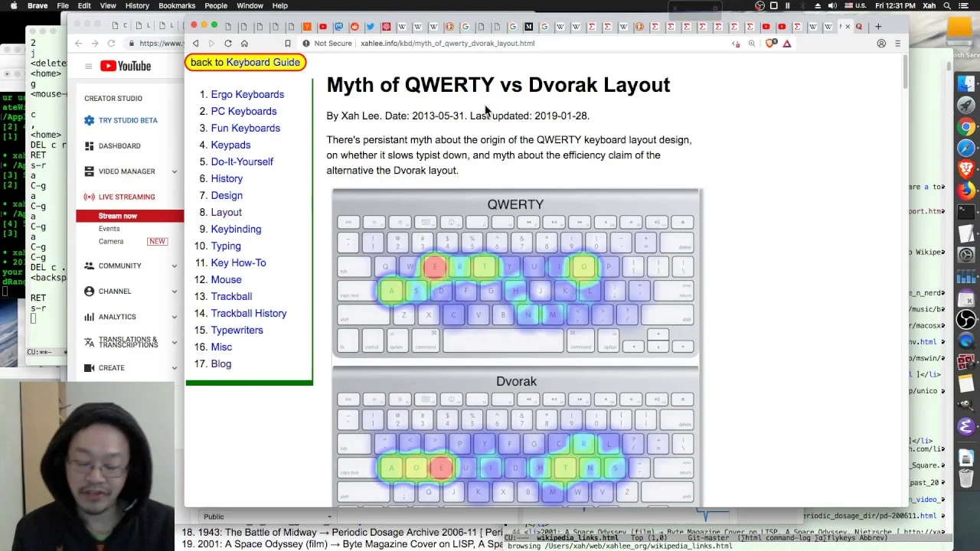
Task: Follow the back to Keyboard Guide link
Action: tap(245, 62)
